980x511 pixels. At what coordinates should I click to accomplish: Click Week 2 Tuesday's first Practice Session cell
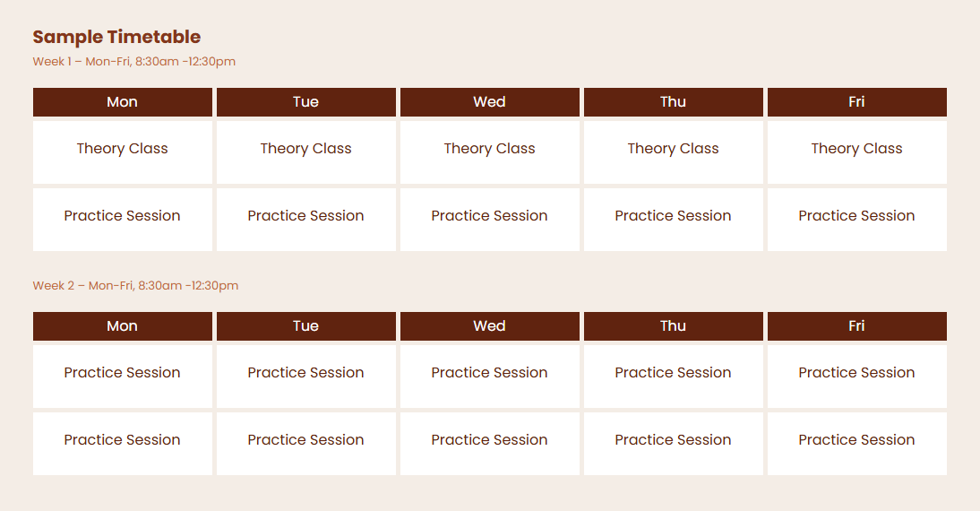[x=306, y=373]
